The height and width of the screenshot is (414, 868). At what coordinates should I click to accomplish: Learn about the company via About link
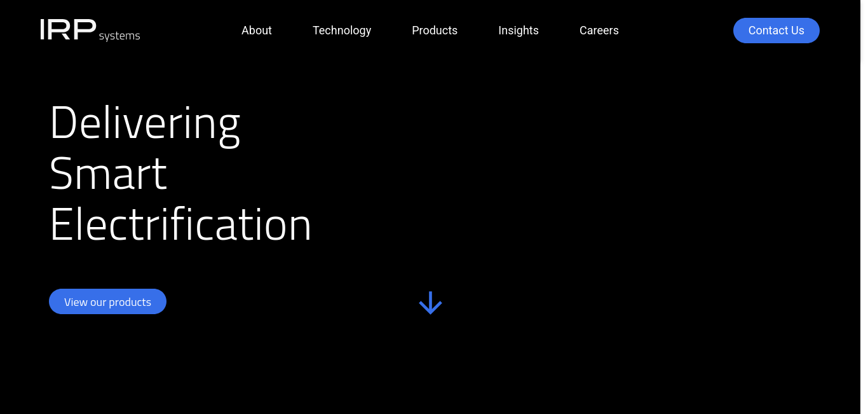[256, 31]
